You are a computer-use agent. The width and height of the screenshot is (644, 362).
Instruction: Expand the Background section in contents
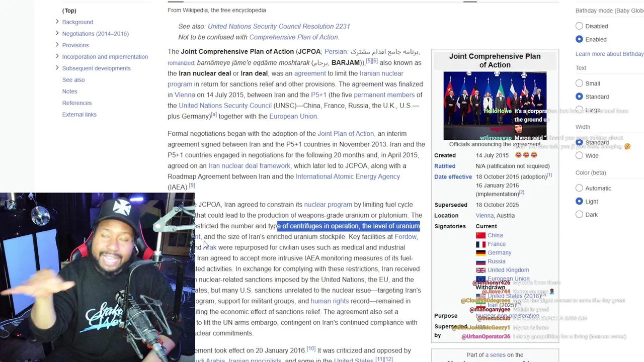point(57,22)
